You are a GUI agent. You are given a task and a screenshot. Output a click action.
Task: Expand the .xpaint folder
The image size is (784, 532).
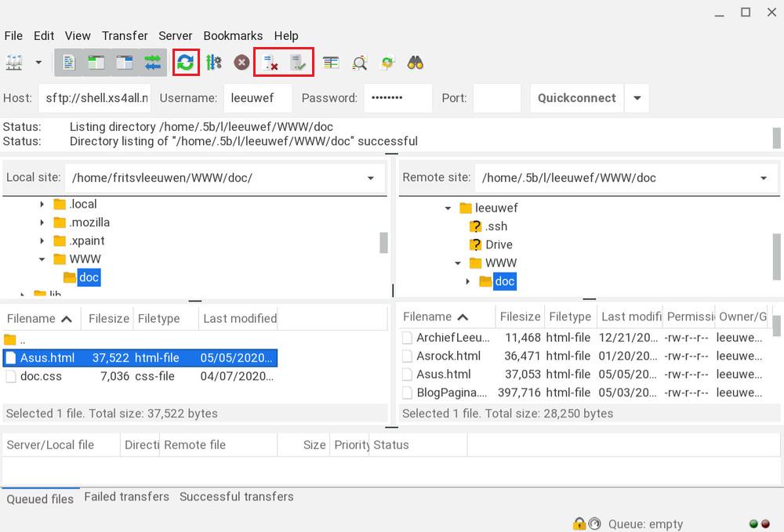click(42, 241)
